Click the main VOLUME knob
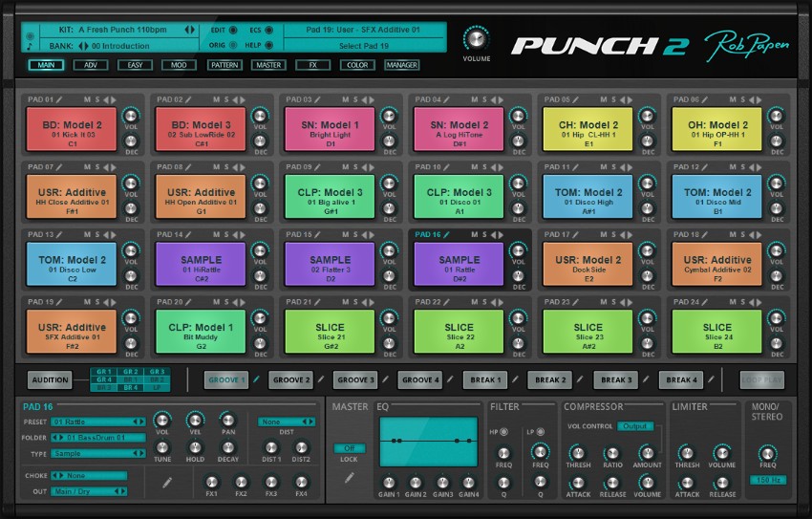Viewport: 812px width, 519px height. point(476,38)
